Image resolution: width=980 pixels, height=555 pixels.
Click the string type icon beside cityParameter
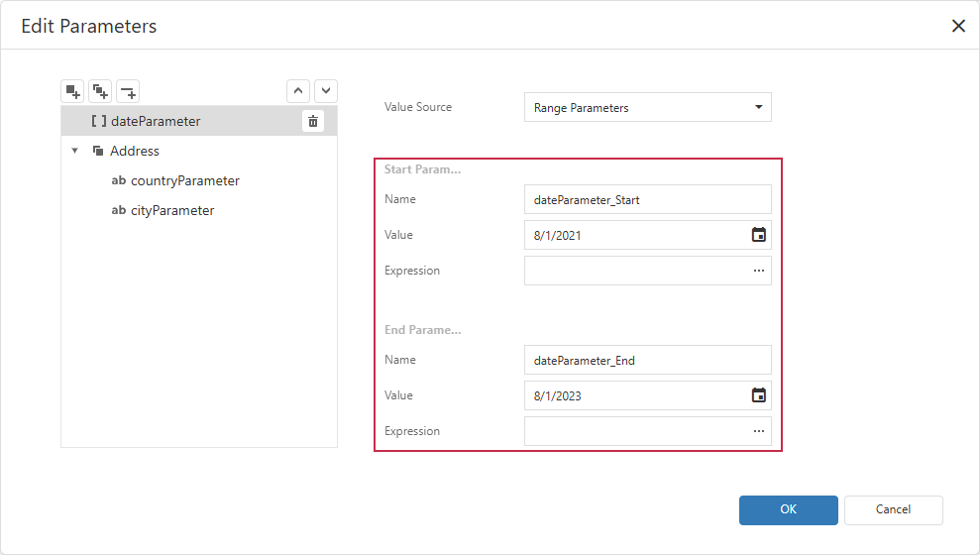click(x=119, y=211)
